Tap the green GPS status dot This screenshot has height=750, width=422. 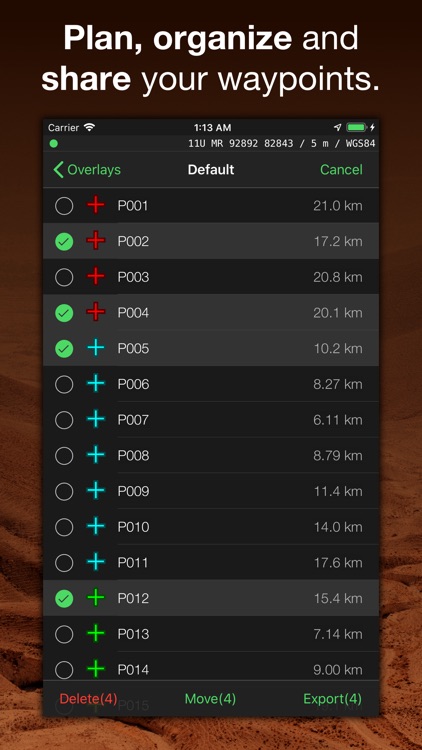[54, 143]
